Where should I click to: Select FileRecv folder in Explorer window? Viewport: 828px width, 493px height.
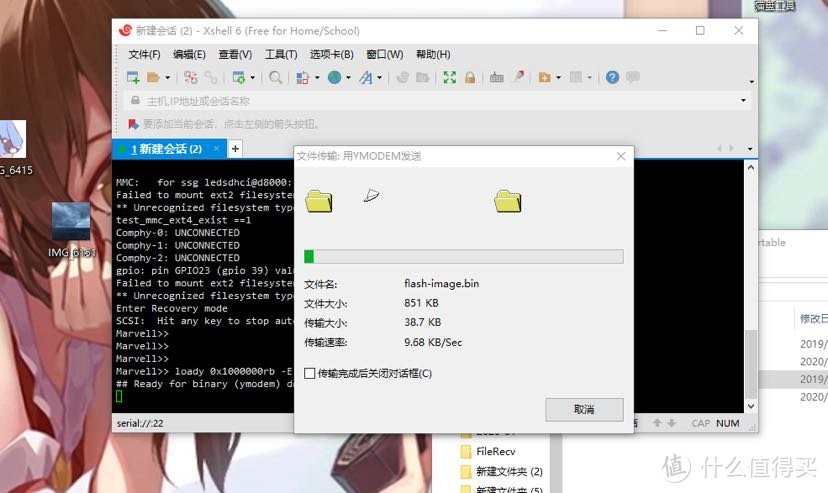pyautogui.click(x=495, y=451)
